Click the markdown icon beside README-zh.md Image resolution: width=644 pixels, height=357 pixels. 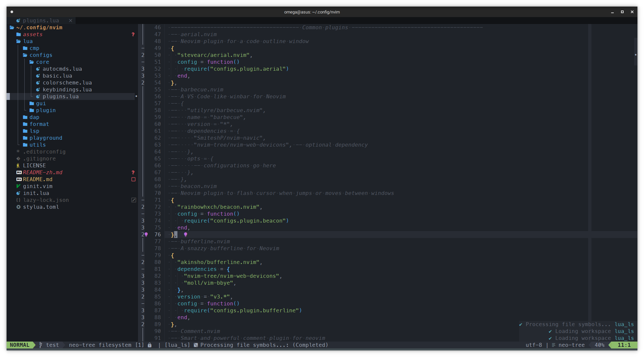(19, 173)
